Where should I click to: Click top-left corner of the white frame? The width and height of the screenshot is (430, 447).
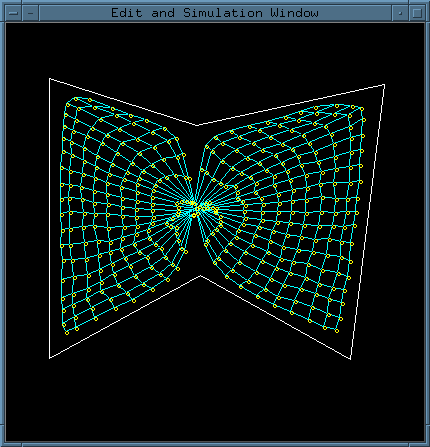49,79
